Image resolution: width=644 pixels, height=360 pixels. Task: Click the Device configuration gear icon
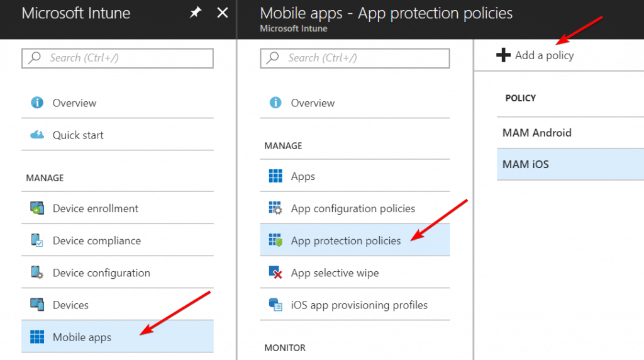[x=37, y=273]
